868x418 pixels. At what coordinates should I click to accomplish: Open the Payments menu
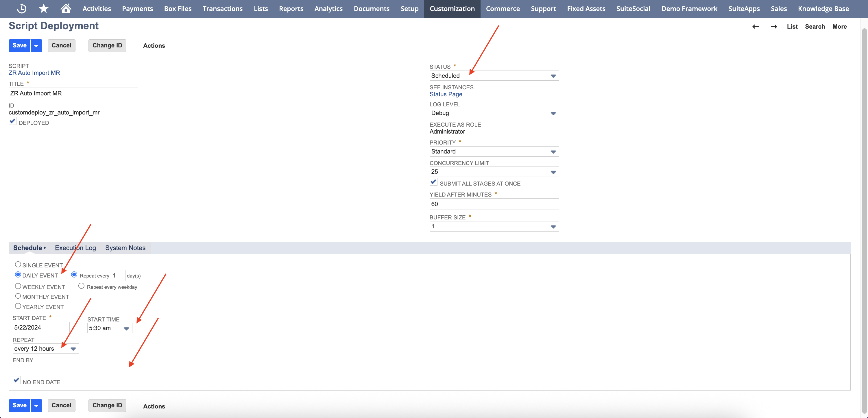pyautogui.click(x=137, y=9)
